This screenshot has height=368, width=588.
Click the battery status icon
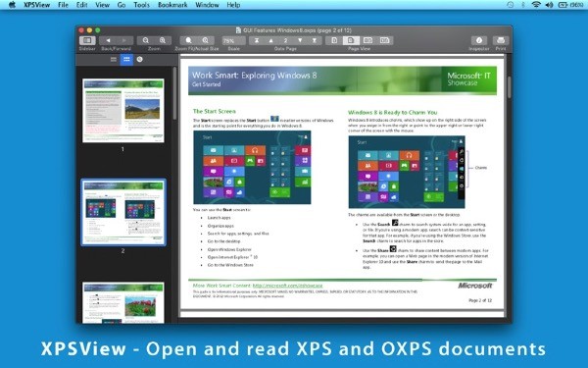(563, 5)
